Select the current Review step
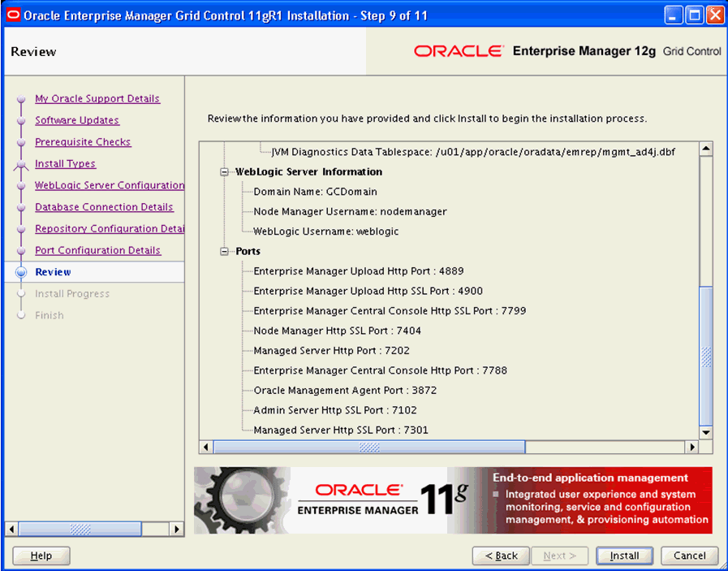 tap(53, 272)
